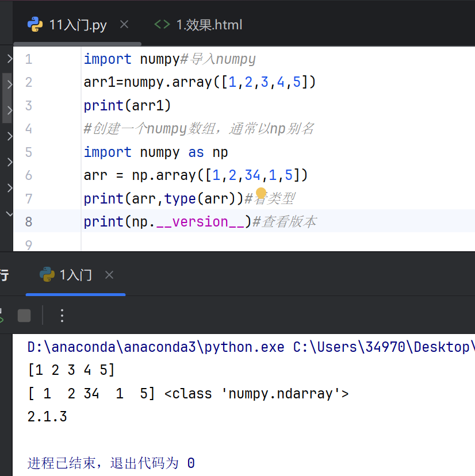The height and width of the screenshot is (476, 475).
Task: Click __version__ in line 8
Action: tap(201, 222)
